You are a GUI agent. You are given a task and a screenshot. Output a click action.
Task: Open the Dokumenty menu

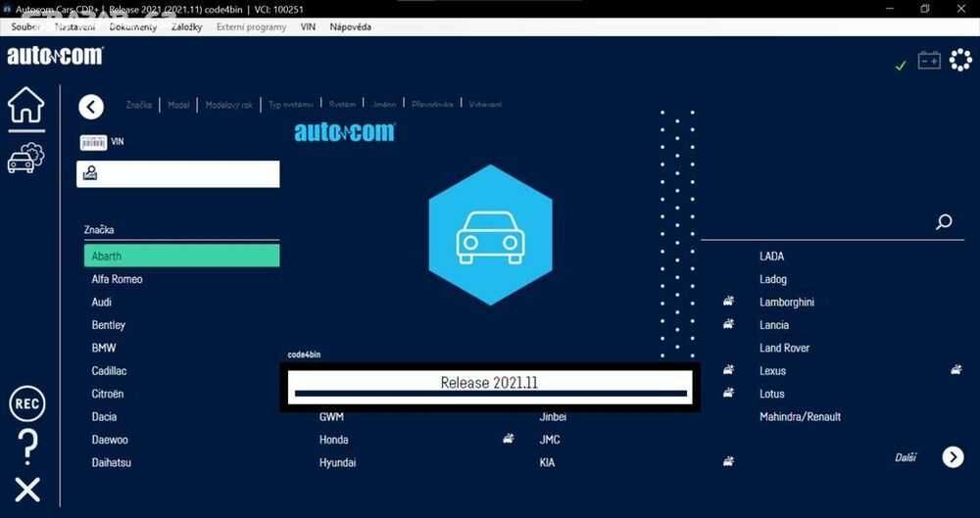pos(133,26)
